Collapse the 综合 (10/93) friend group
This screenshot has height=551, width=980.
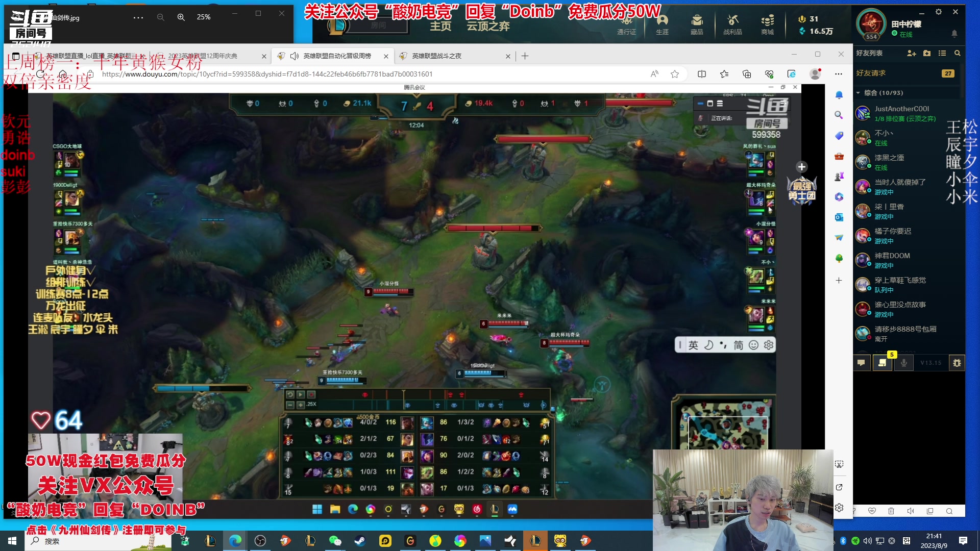[x=858, y=93]
